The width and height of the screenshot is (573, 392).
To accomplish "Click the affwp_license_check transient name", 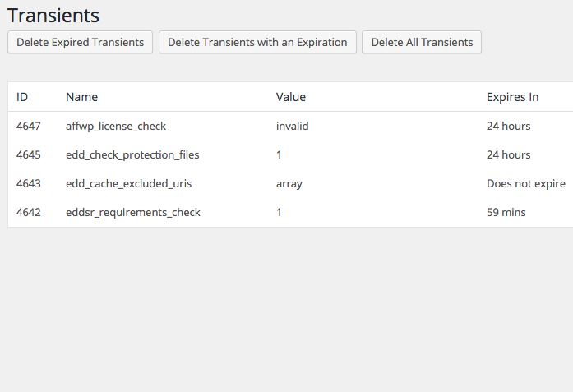I will click(116, 126).
